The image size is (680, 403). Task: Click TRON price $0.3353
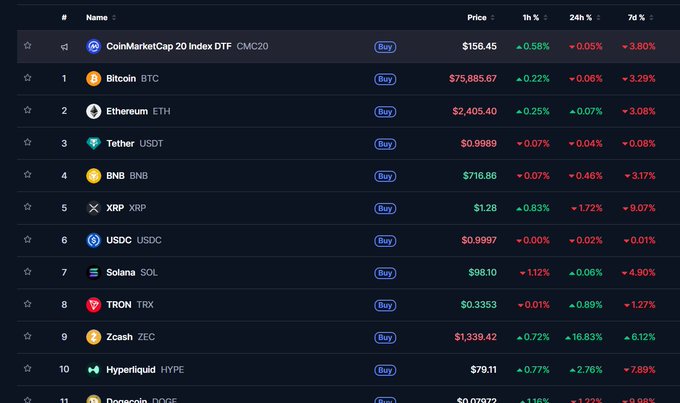point(479,305)
